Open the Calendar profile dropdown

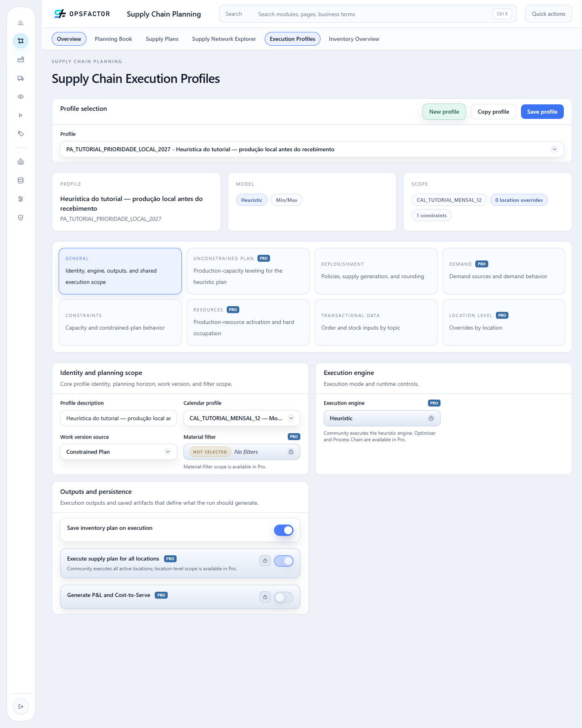pos(242,418)
